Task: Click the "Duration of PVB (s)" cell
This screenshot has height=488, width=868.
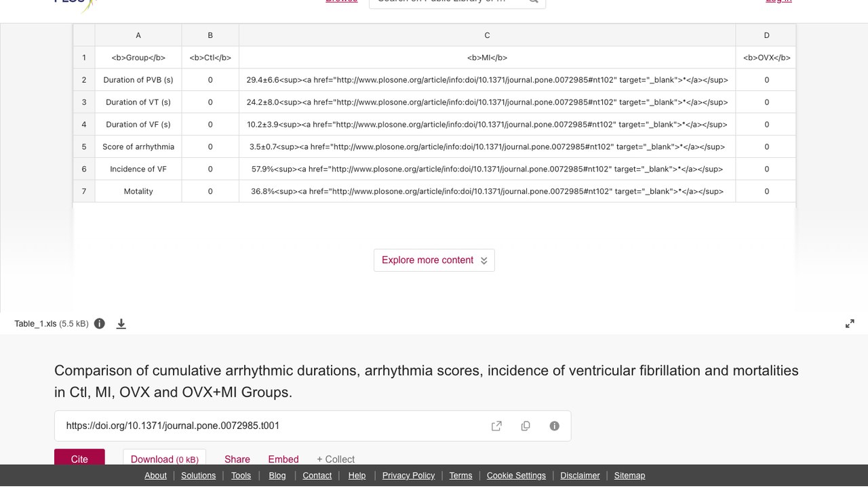Action: 138,80
